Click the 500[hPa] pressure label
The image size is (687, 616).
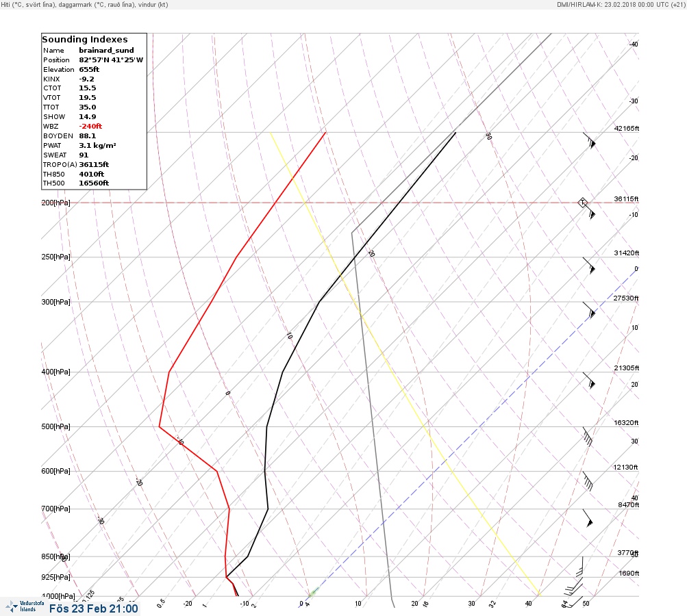click(x=55, y=427)
